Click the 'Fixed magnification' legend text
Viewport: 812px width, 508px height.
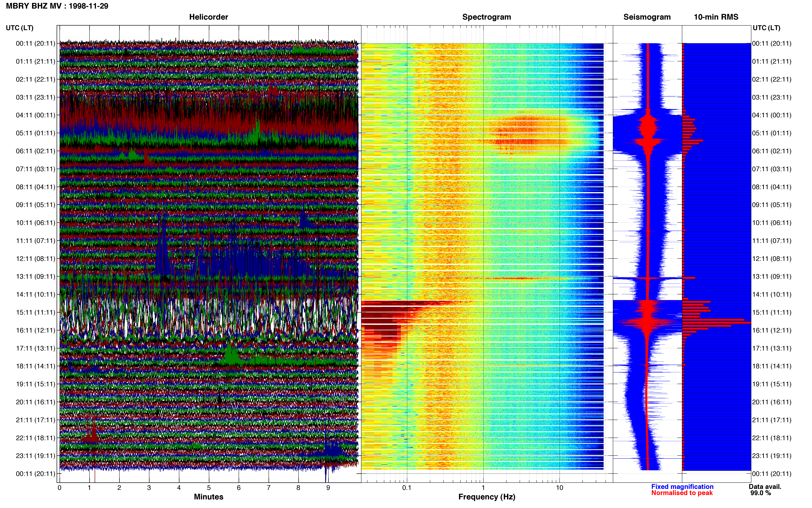coord(682,487)
